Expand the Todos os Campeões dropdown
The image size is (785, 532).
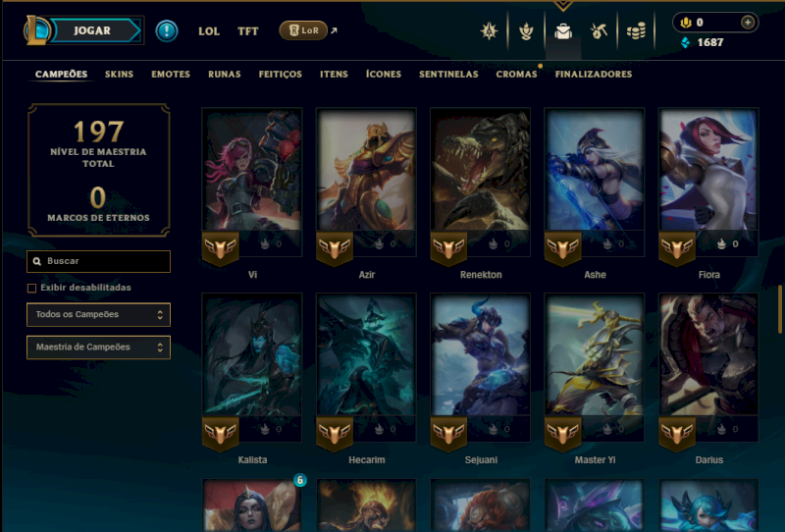(99, 315)
